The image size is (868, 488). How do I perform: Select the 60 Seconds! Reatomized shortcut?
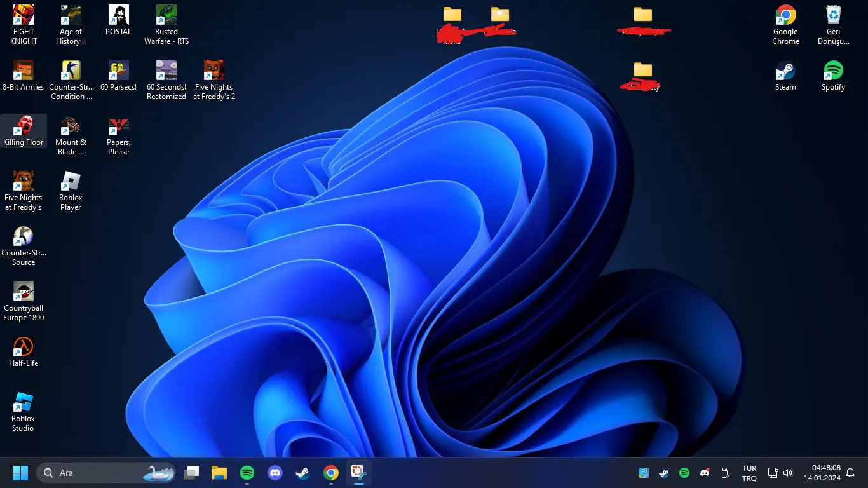coord(166,81)
